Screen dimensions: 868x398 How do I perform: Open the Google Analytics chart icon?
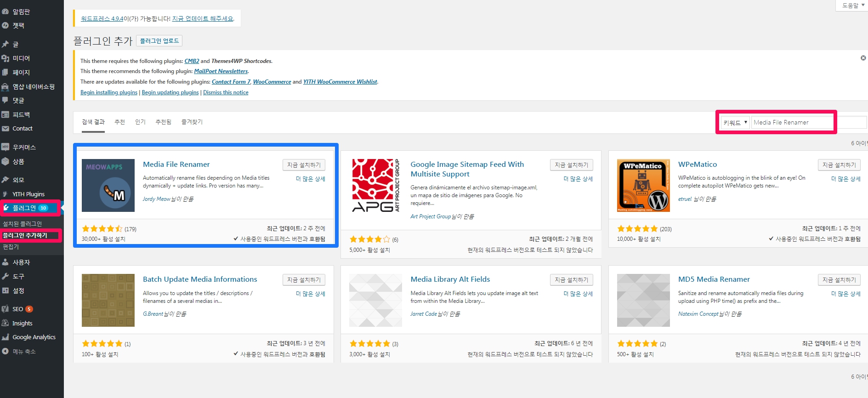[6, 337]
